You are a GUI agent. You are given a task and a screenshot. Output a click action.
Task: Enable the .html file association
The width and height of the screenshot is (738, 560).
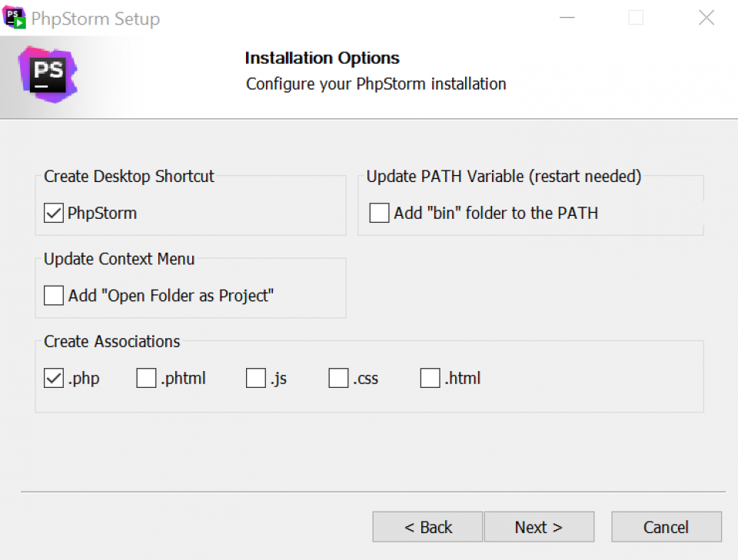430,377
